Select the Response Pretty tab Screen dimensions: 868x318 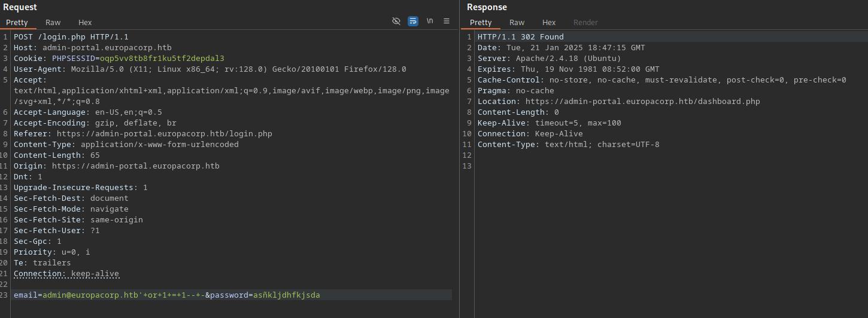481,22
